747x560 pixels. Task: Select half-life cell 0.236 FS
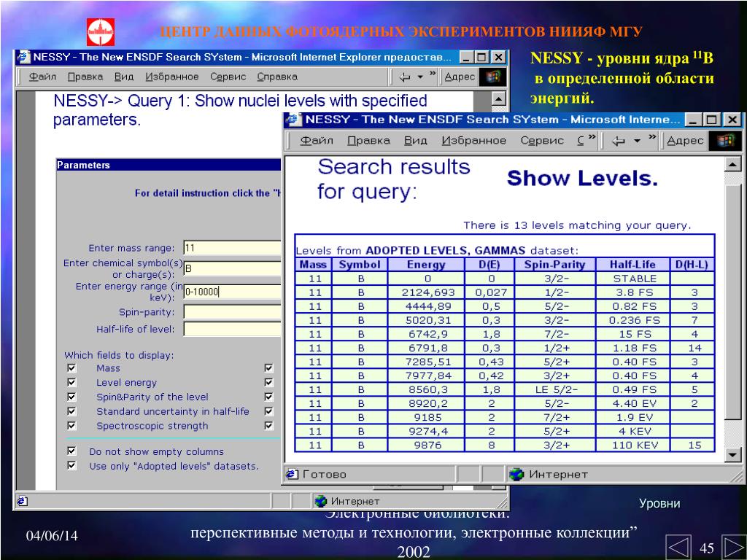pyautogui.click(x=634, y=320)
